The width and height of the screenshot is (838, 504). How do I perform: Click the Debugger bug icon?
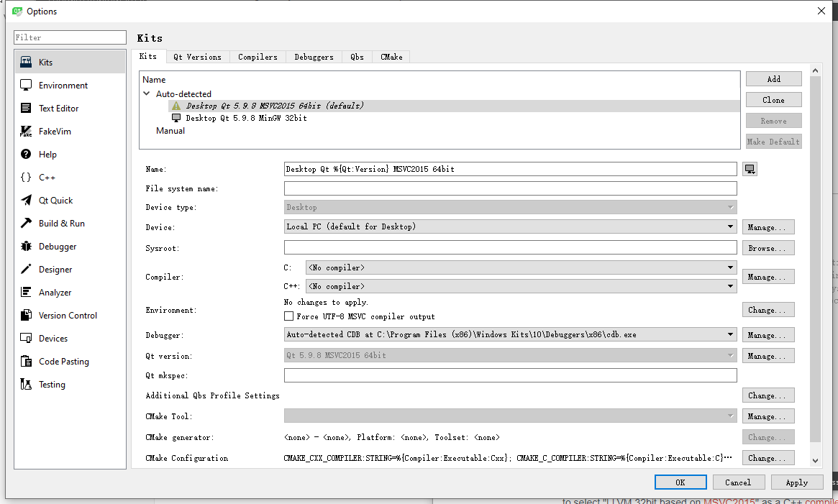pos(26,246)
